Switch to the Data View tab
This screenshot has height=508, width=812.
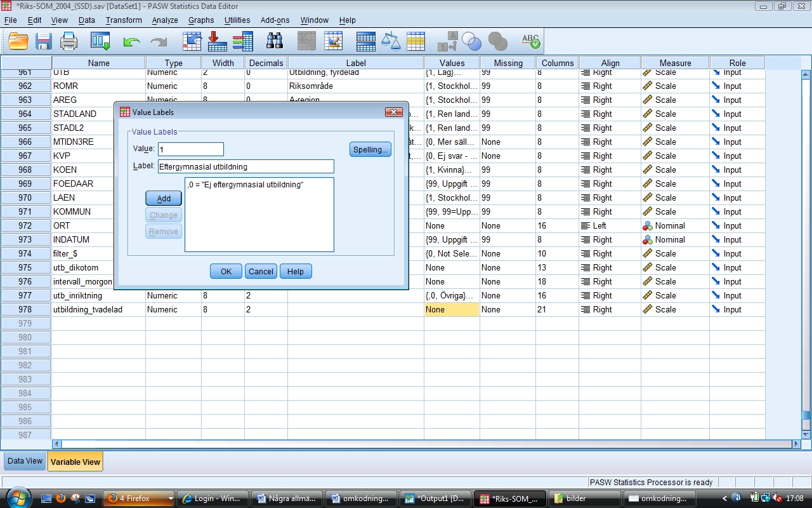25,462
